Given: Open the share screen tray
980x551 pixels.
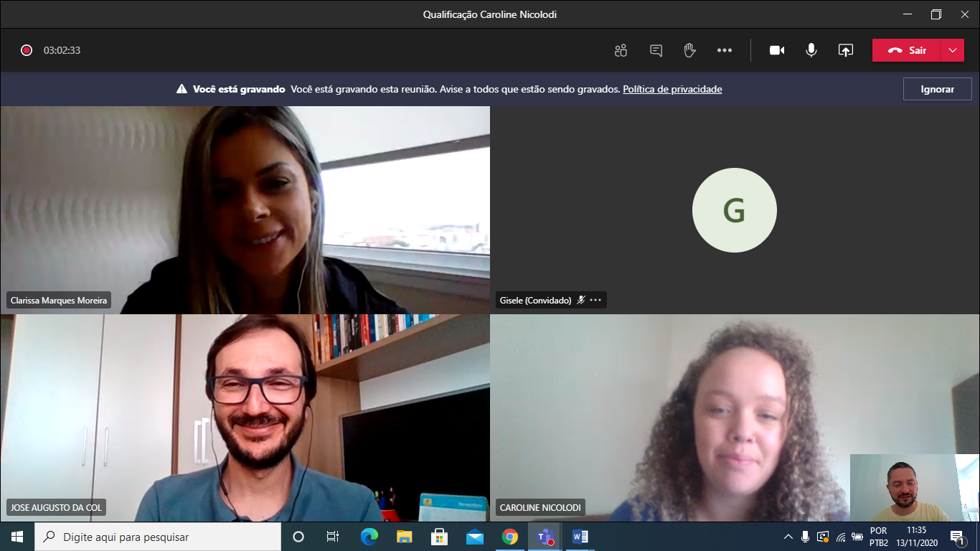Looking at the screenshot, I should pyautogui.click(x=846, y=50).
